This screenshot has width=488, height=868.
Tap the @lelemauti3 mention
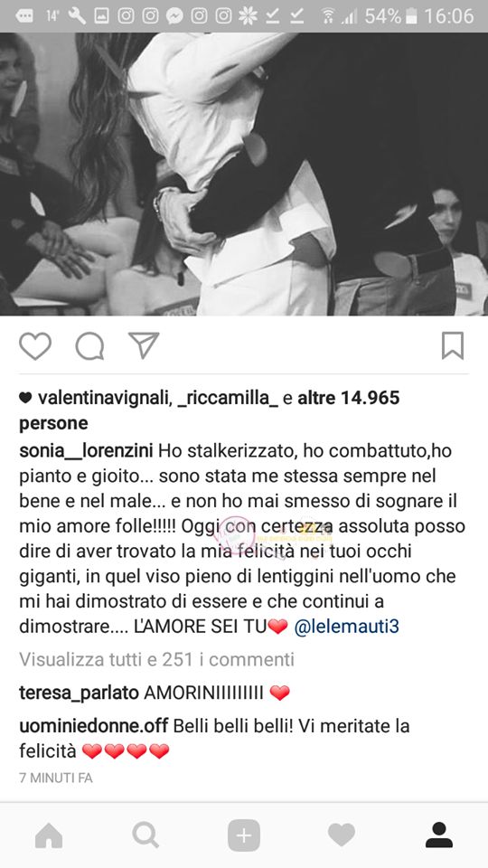(346, 626)
